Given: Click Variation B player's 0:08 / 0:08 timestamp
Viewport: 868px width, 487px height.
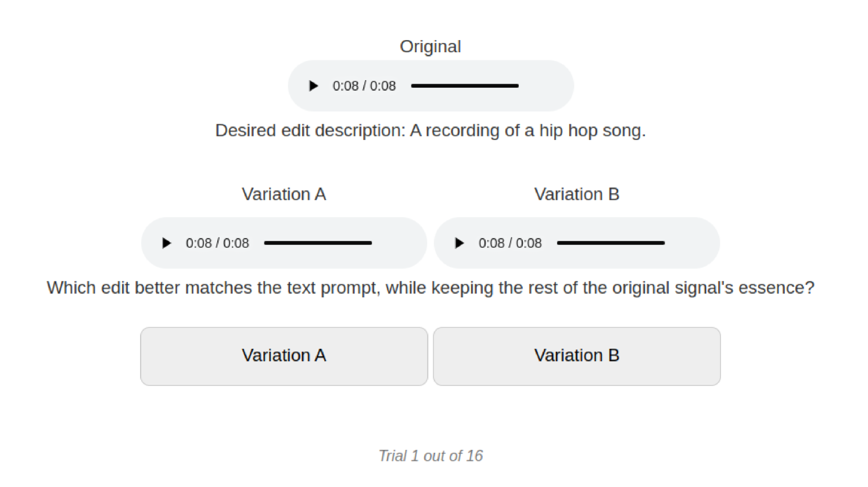Looking at the screenshot, I should [510, 243].
